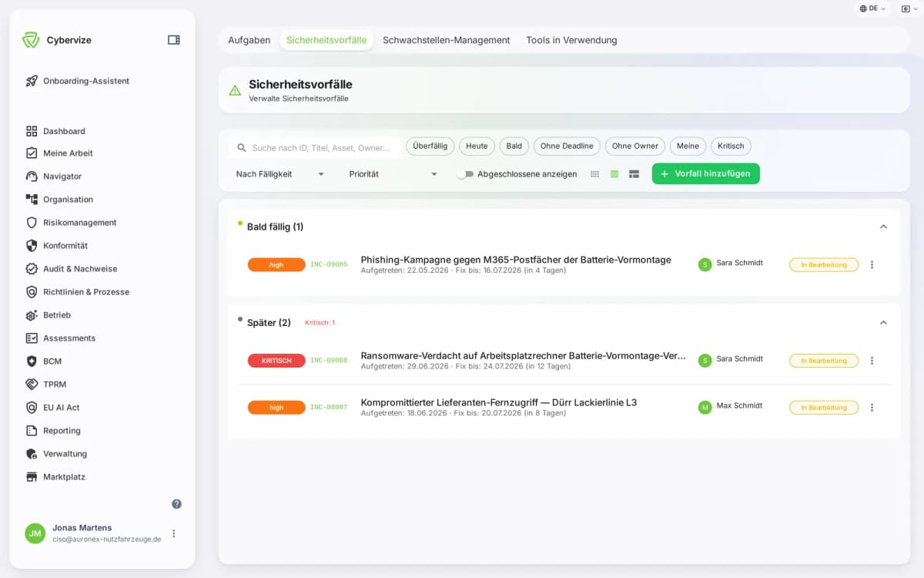Screen dimensions: 924x578
Task: Click the Verwaltung admin icon
Action: click(32, 453)
